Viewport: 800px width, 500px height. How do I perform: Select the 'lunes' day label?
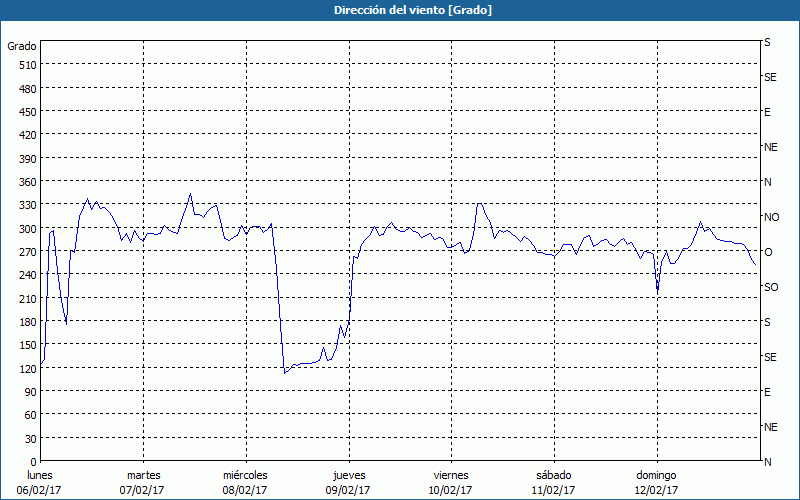pos(40,475)
